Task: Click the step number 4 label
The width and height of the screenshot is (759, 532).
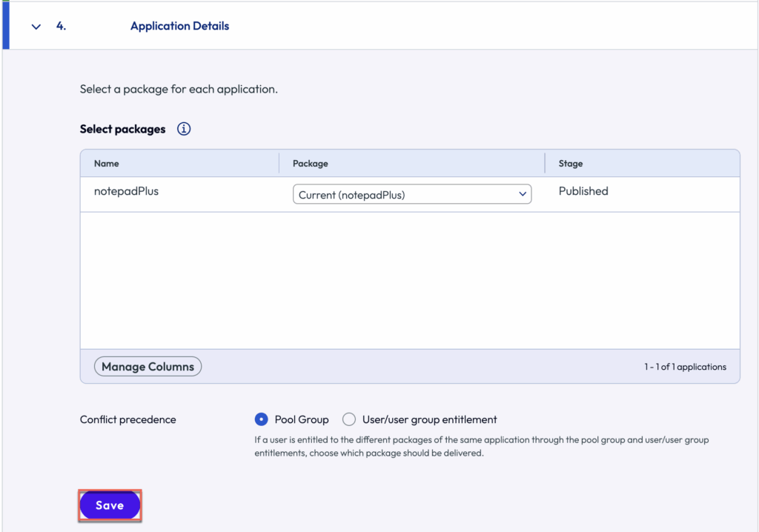Action: pos(61,26)
